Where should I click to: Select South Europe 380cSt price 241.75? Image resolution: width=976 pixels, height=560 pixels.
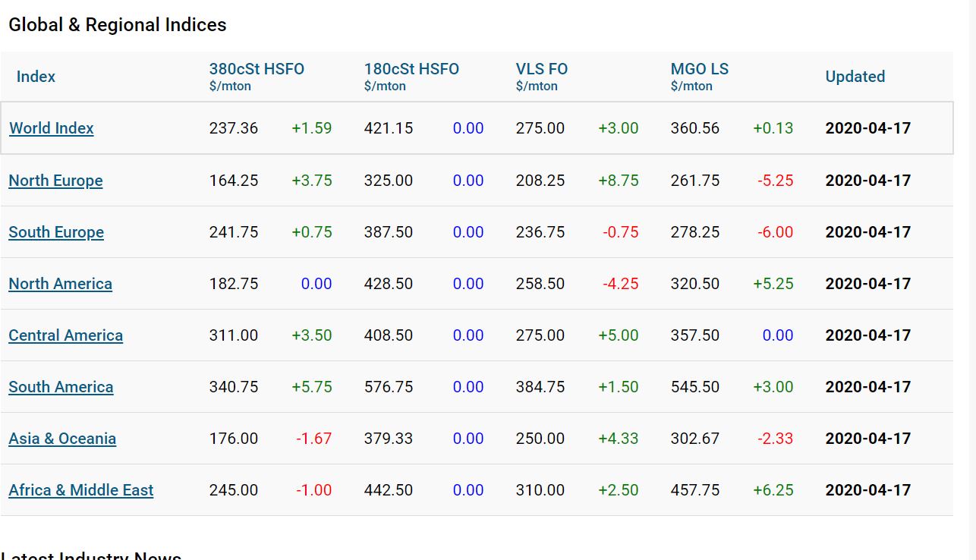(234, 232)
